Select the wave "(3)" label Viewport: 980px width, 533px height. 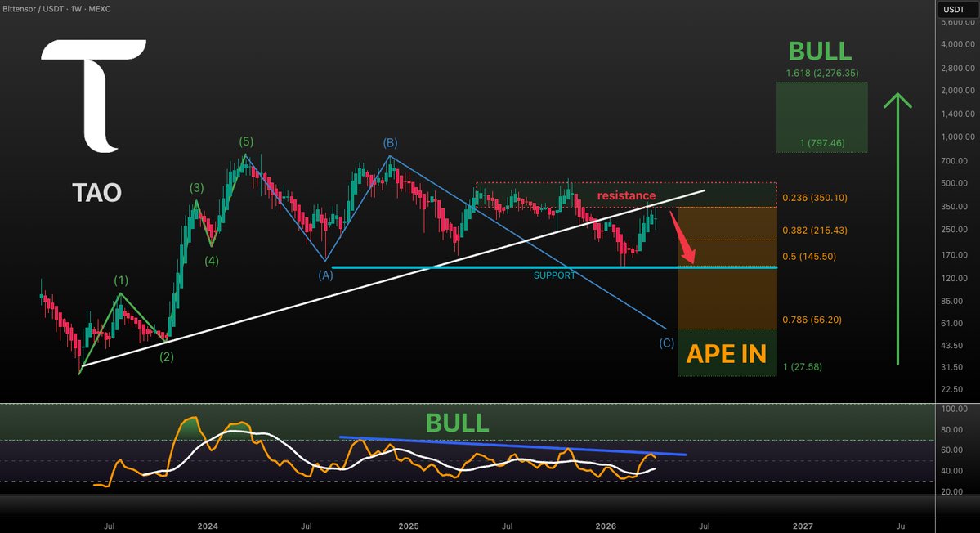click(196, 187)
